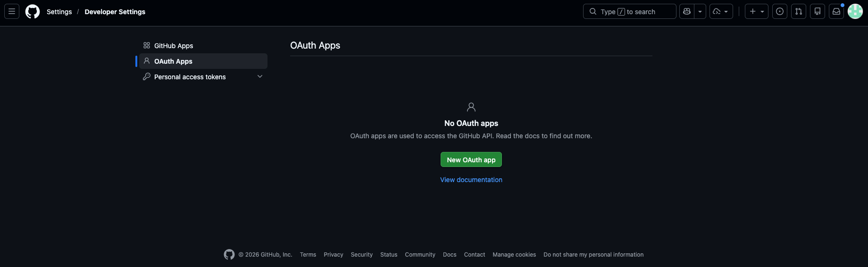Viewport: 868px width, 267px height.
Task: Select OAuth Apps in sidebar
Action: point(203,61)
